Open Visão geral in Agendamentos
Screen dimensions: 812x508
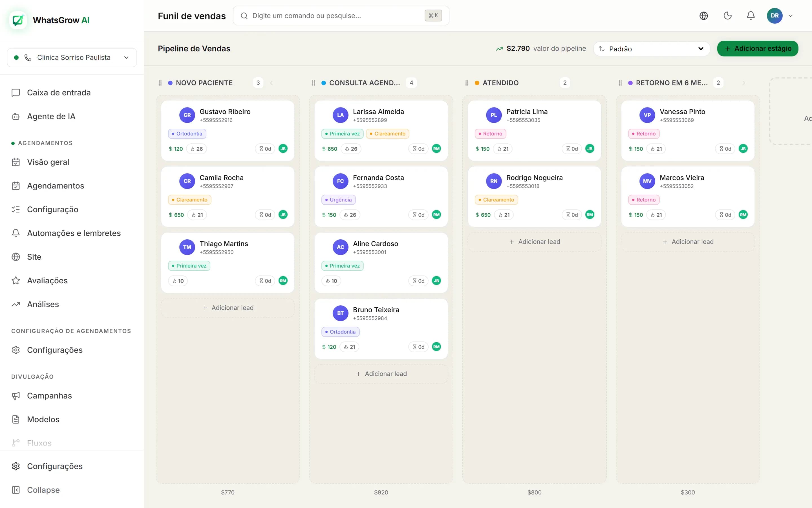(x=48, y=162)
